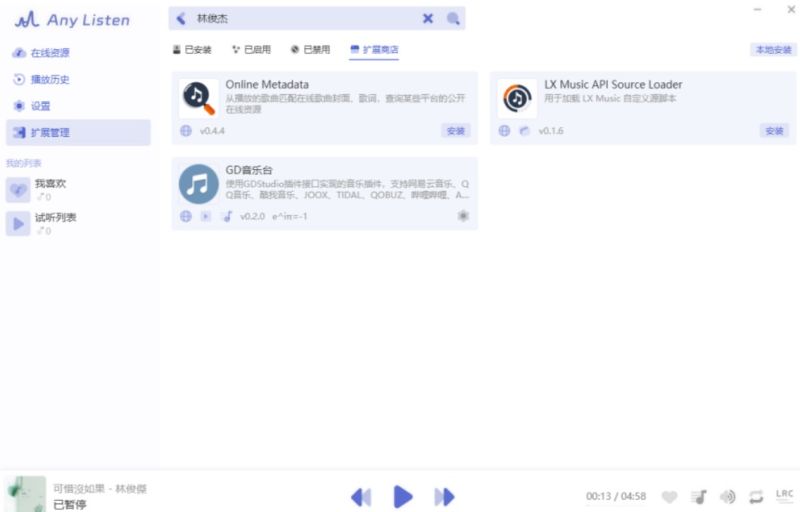Viewport: 800px width, 512px height.
Task: Click the v0.4.4 version label
Action: pyautogui.click(x=212, y=131)
